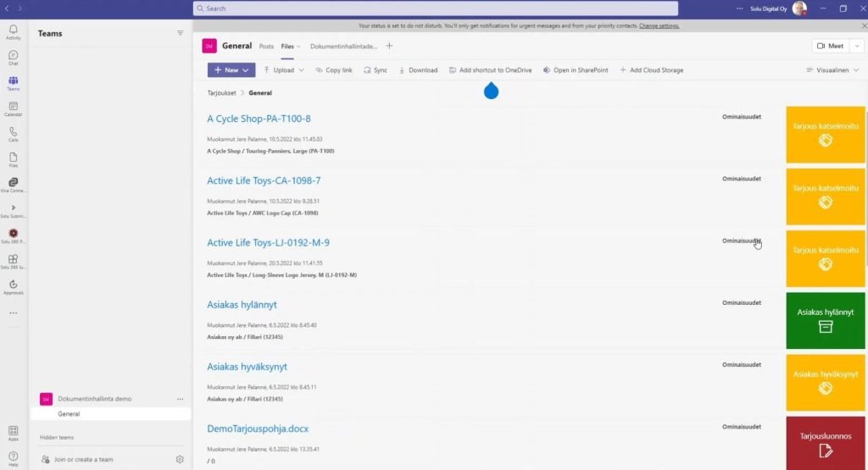Click Download in the files toolbar

coord(417,70)
